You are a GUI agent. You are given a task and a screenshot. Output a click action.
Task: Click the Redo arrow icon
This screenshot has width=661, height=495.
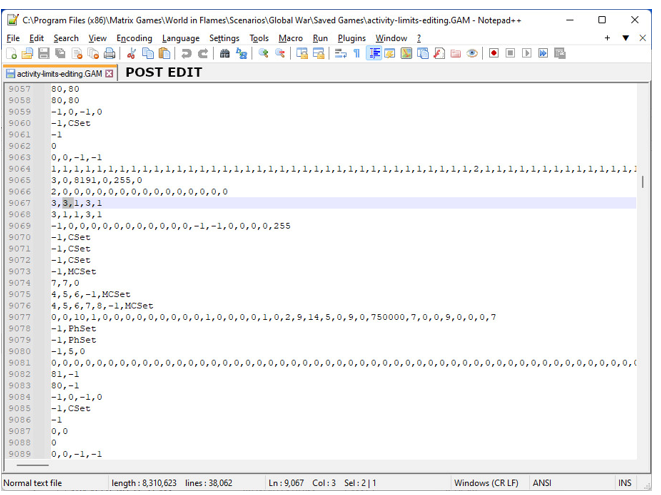point(203,54)
